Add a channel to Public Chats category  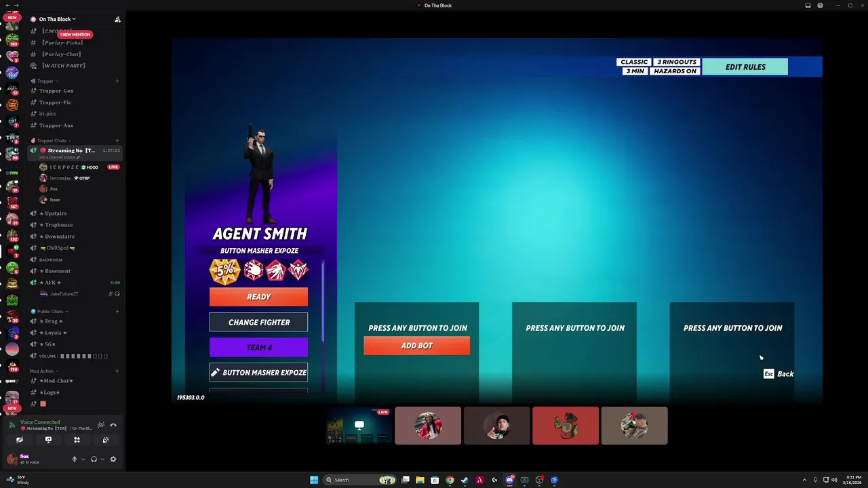pos(117,312)
